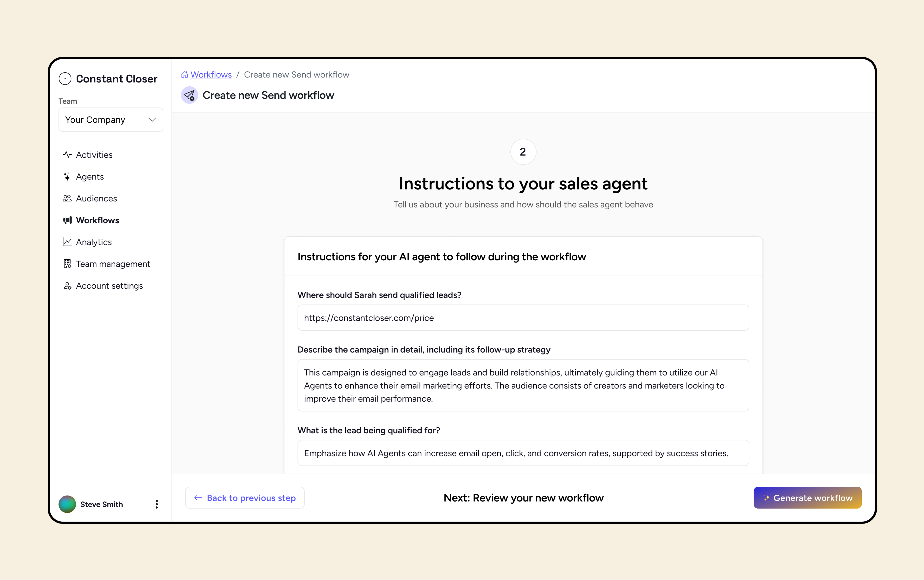Follow the Workflows breadcrumb link

pos(211,74)
